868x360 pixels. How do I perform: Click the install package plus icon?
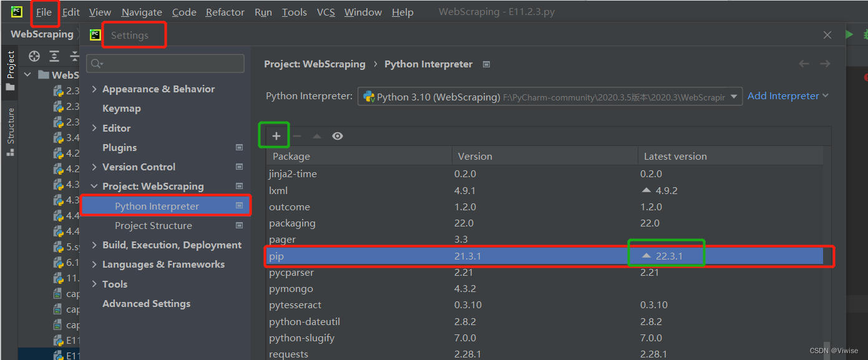[276, 136]
